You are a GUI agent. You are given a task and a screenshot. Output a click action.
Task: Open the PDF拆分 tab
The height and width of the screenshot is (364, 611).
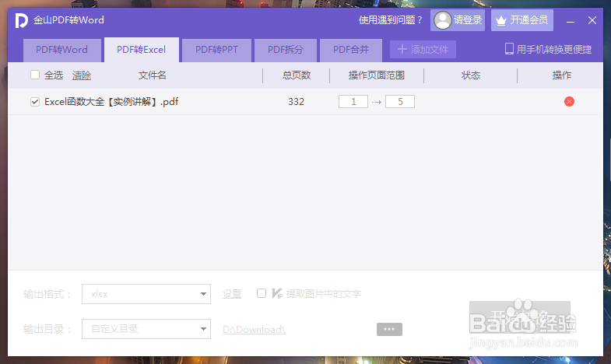coord(285,51)
